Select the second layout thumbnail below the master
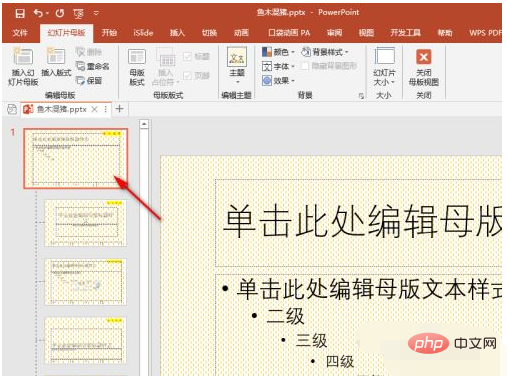The height and width of the screenshot is (376, 507). (85, 282)
